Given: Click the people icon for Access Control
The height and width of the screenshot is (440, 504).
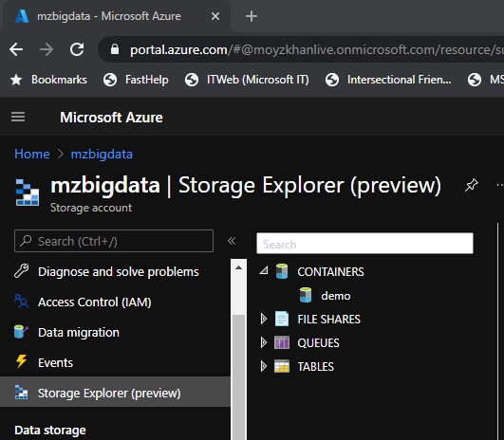Looking at the screenshot, I should (21, 302).
